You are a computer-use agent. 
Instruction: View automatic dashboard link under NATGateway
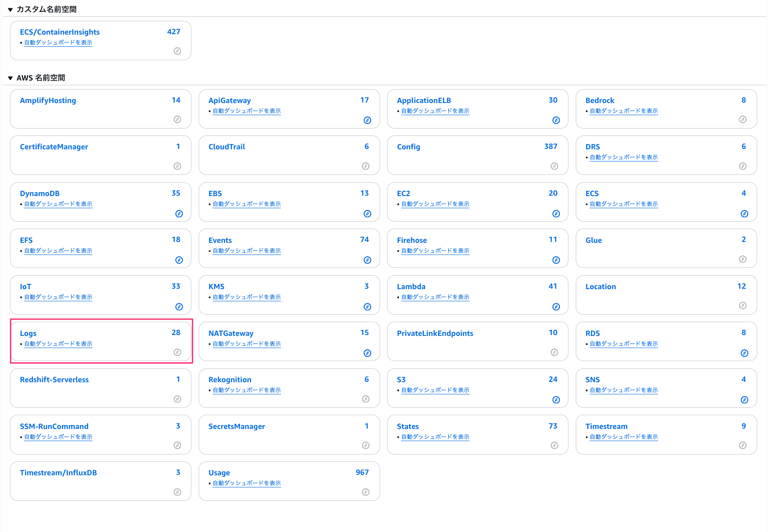(247, 344)
